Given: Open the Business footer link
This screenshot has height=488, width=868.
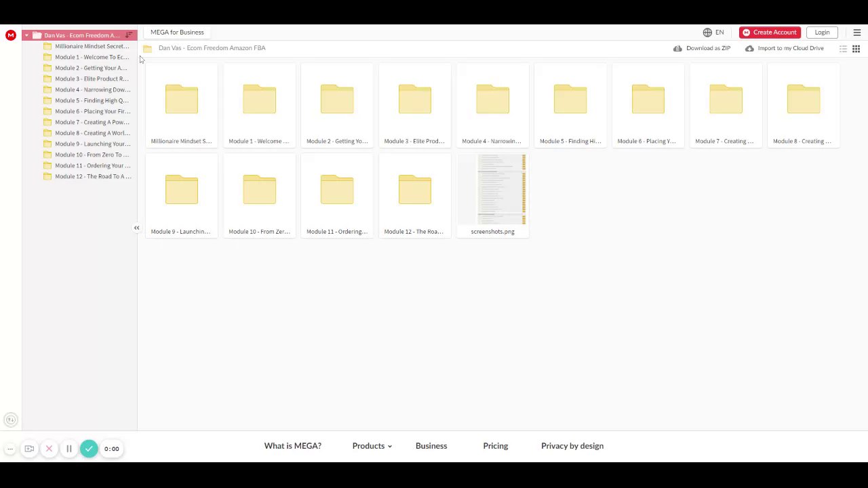Looking at the screenshot, I should coord(431,446).
